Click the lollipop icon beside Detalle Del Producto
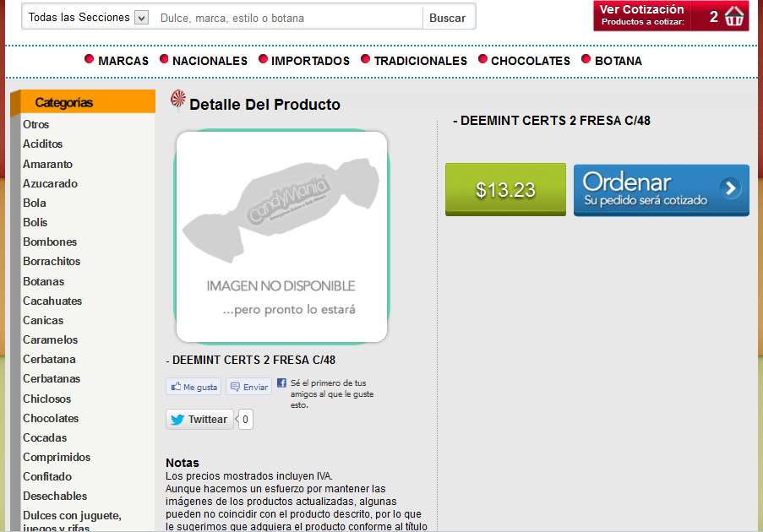Image resolution: width=763 pixels, height=532 pixels. point(178,99)
